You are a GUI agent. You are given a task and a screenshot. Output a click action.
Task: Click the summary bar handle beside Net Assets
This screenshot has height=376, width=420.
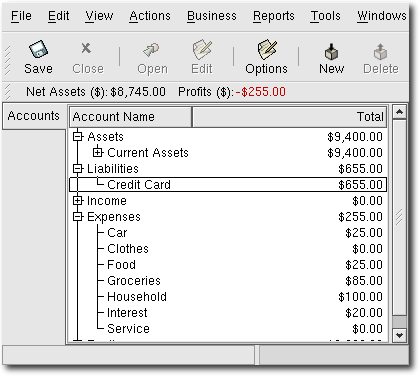coord(7,92)
